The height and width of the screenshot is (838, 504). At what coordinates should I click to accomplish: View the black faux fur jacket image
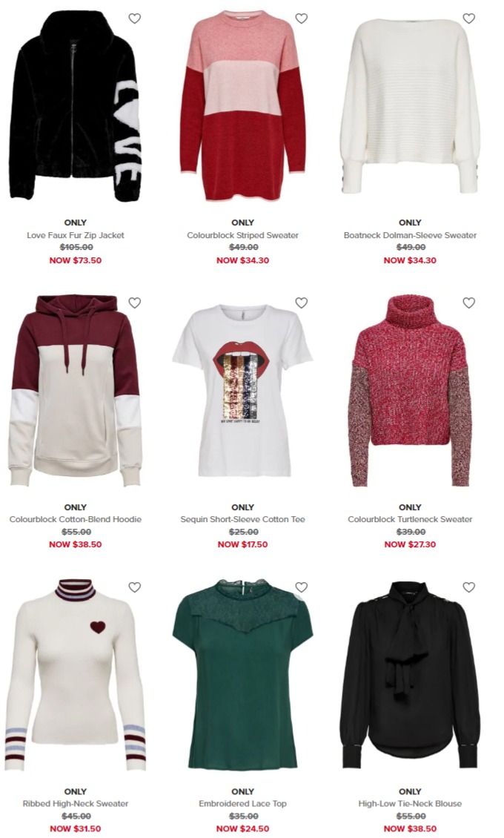tap(76, 106)
